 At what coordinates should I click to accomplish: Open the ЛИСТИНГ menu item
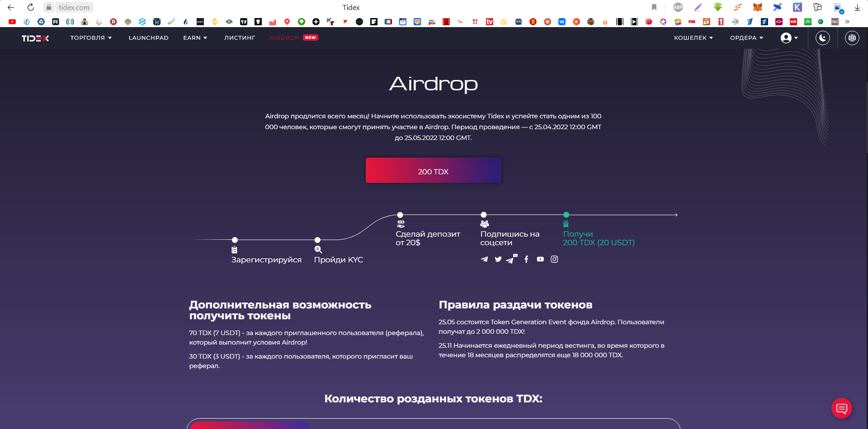240,38
